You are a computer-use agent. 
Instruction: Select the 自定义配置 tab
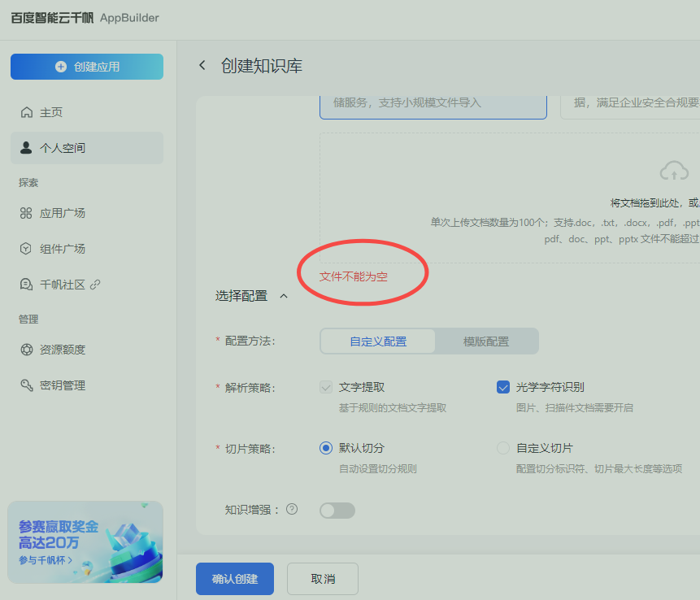point(378,341)
